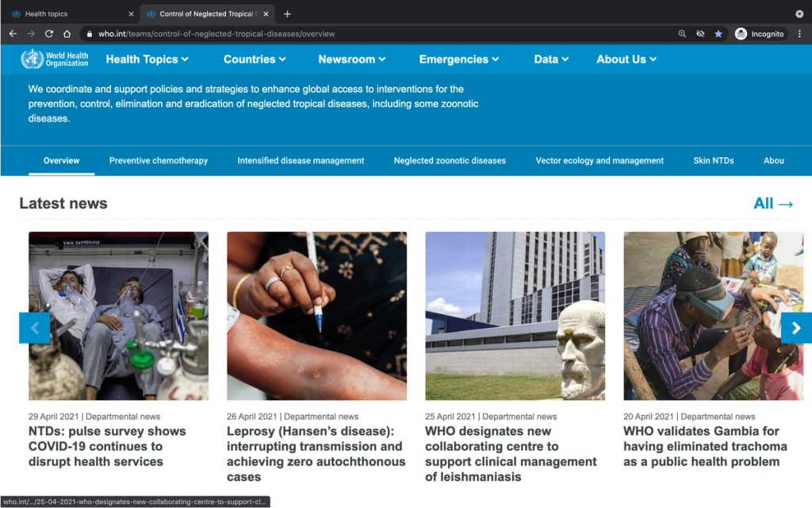Click the '29 April 2021 | Departmental news' text
The image size is (812, 508).
click(x=94, y=416)
